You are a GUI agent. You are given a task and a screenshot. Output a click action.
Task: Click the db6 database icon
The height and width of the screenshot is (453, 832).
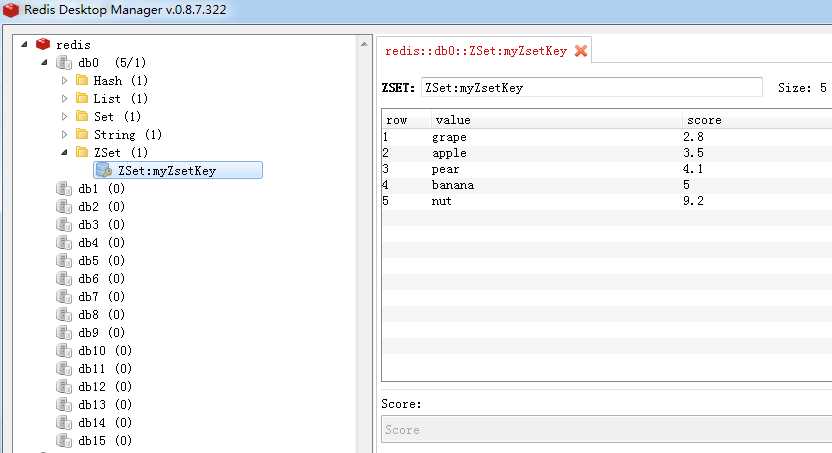point(64,279)
